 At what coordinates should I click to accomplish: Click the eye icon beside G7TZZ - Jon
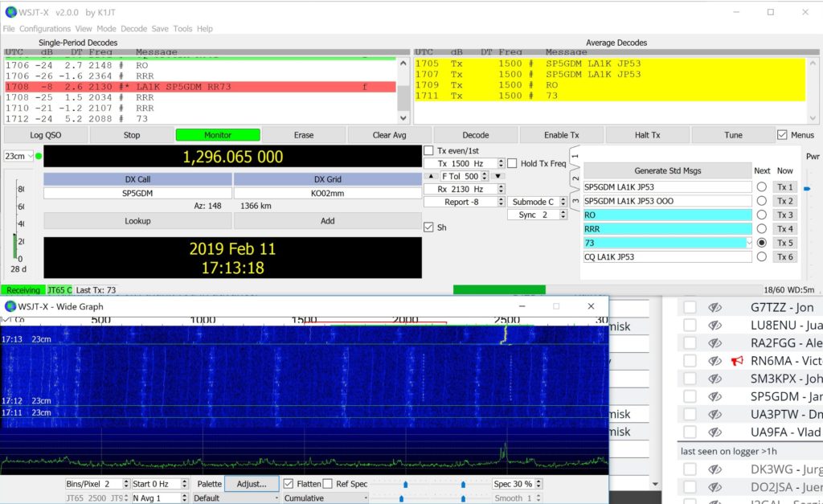[x=714, y=307]
